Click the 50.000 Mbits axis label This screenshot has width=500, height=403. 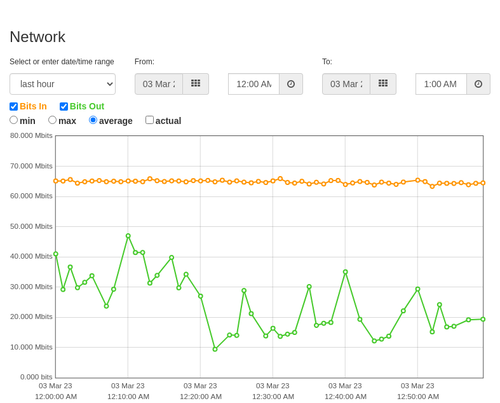click(31, 226)
